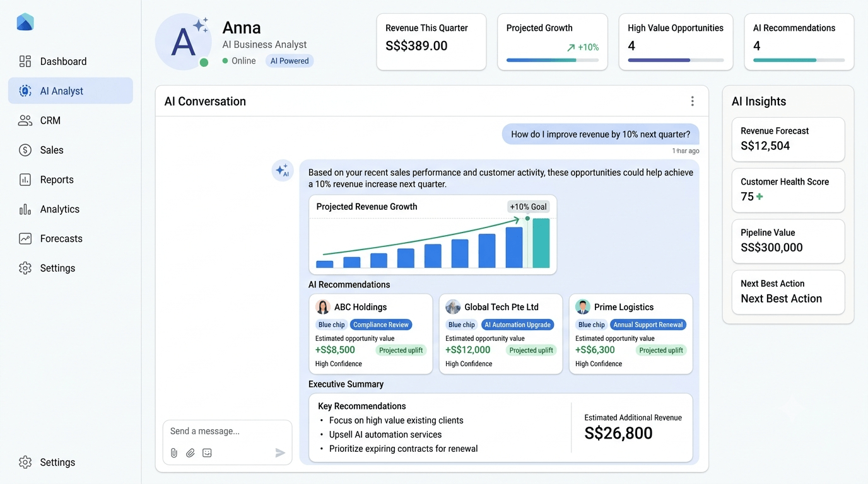
Task: Open the Revenue Forecast insight card
Action: click(788, 139)
